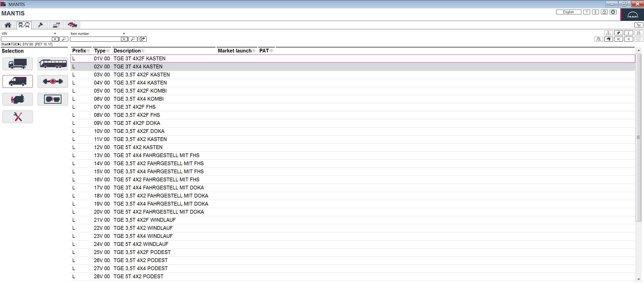
Task: Select the bus/coach category icon
Action: click(53, 64)
